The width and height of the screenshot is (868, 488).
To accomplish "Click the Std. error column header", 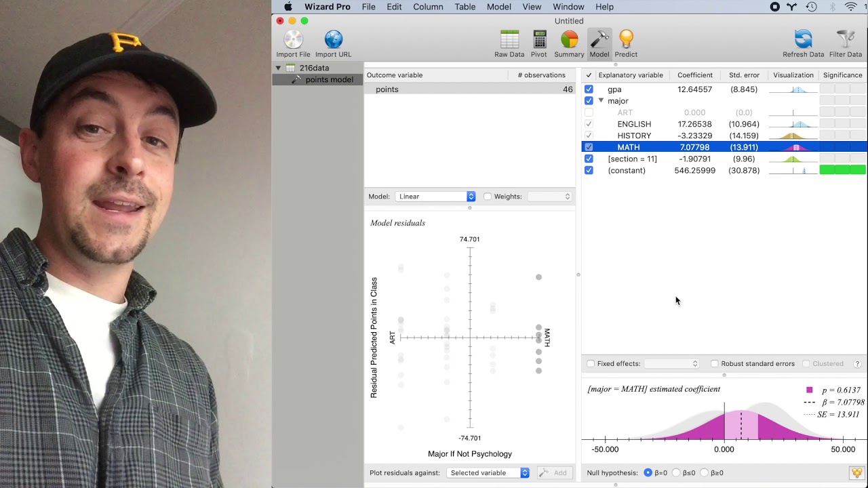I will pos(744,75).
